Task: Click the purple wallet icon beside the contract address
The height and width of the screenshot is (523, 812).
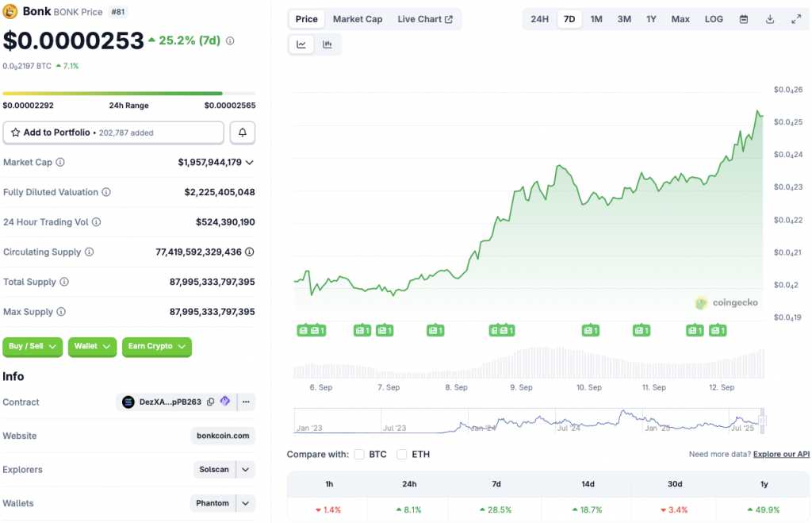Action: [224, 401]
